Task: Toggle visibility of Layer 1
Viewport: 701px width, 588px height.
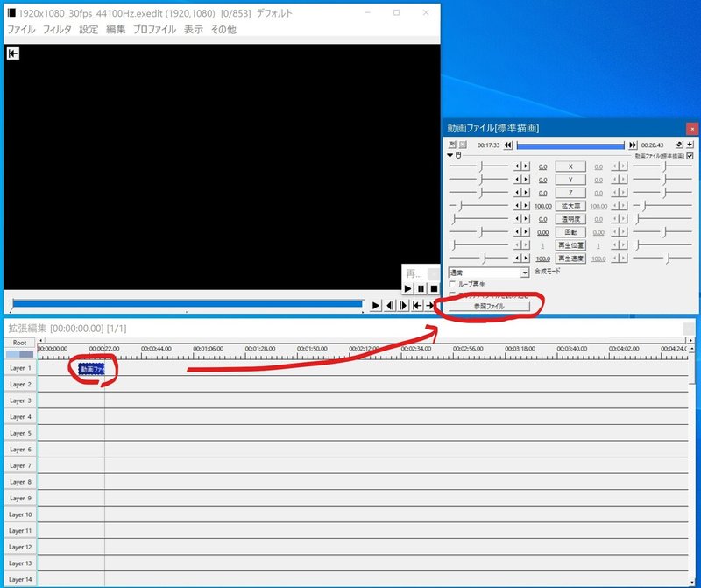Action: (20, 368)
